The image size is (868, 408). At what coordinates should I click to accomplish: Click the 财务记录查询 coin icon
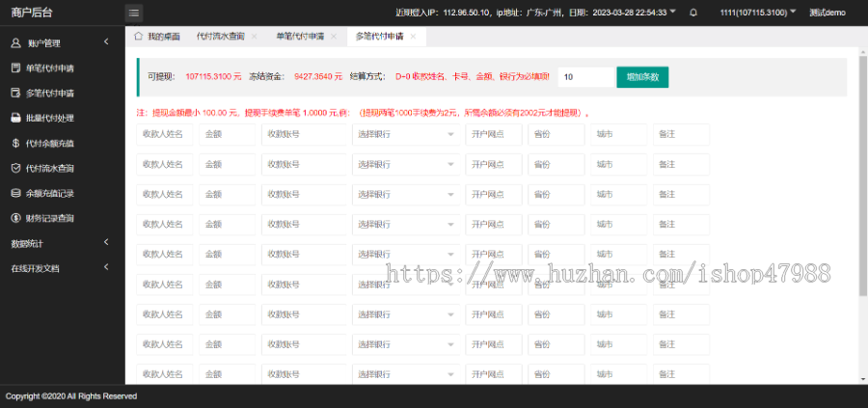16,218
